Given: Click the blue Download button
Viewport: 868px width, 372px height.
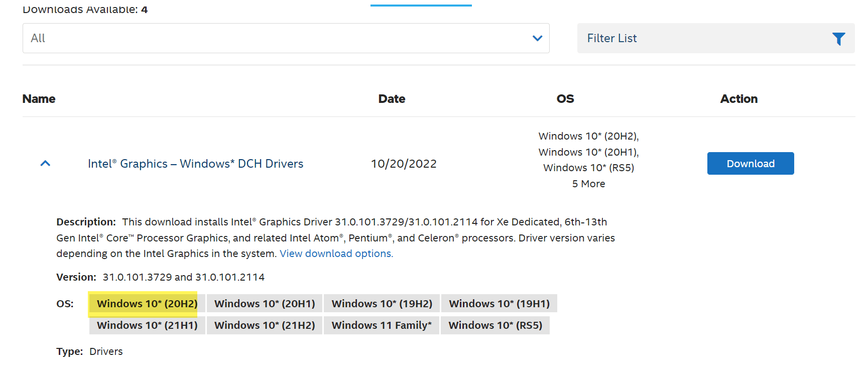Looking at the screenshot, I should tap(751, 164).
